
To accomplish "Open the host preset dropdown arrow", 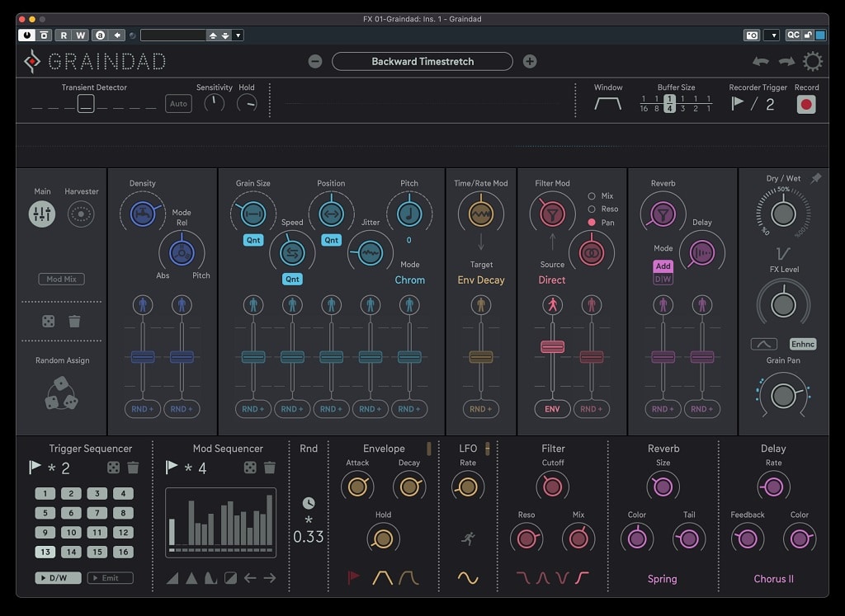I will coord(238,35).
